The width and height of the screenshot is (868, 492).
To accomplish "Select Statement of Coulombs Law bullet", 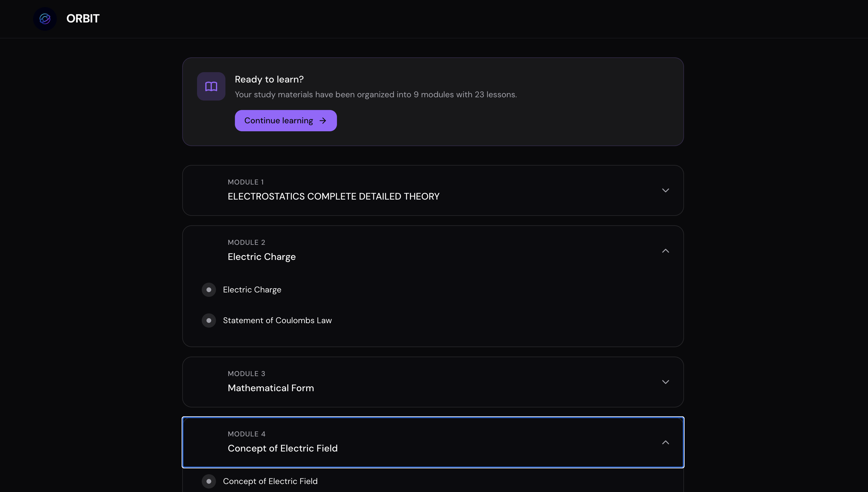I will pos(209,320).
